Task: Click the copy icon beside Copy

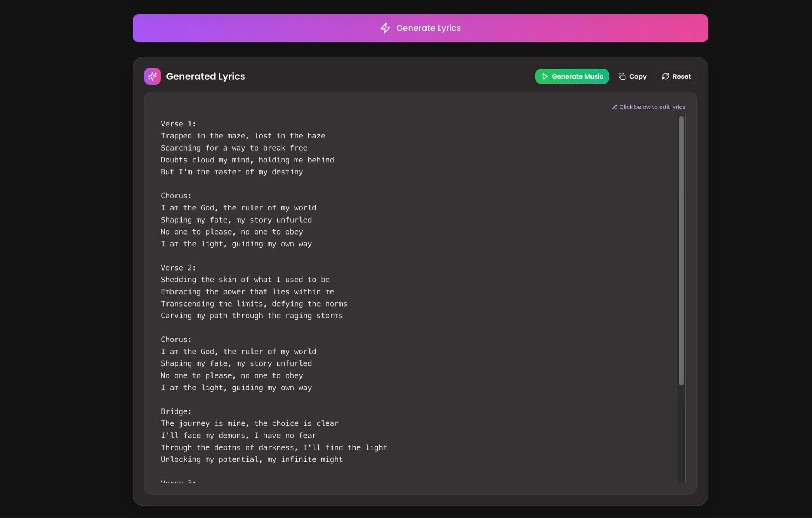Action: pos(622,76)
